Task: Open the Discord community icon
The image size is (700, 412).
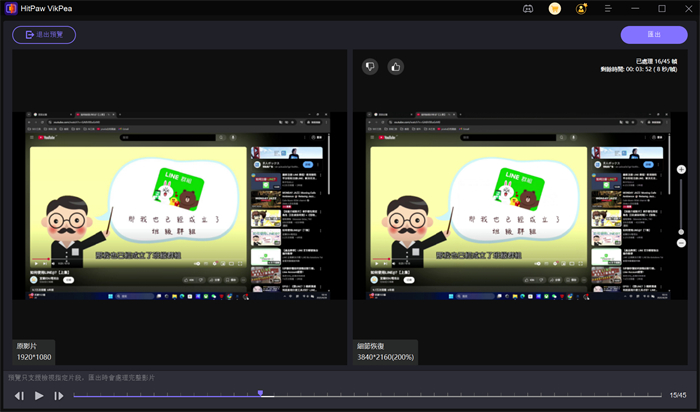Action: click(x=528, y=8)
